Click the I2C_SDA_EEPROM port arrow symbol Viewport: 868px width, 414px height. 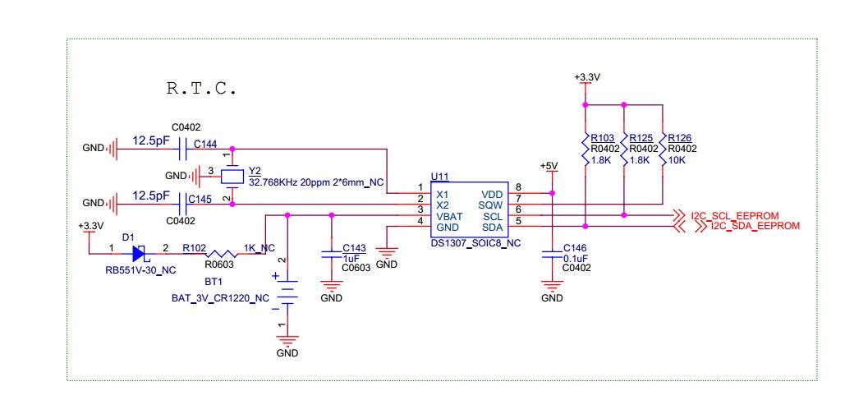689,226
